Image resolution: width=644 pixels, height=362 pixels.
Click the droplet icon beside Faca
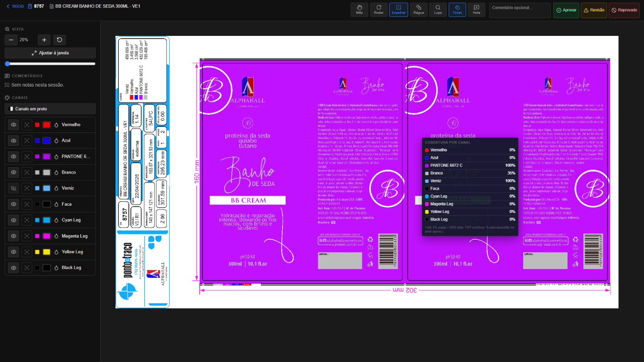pyautogui.click(x=56, y=204)
